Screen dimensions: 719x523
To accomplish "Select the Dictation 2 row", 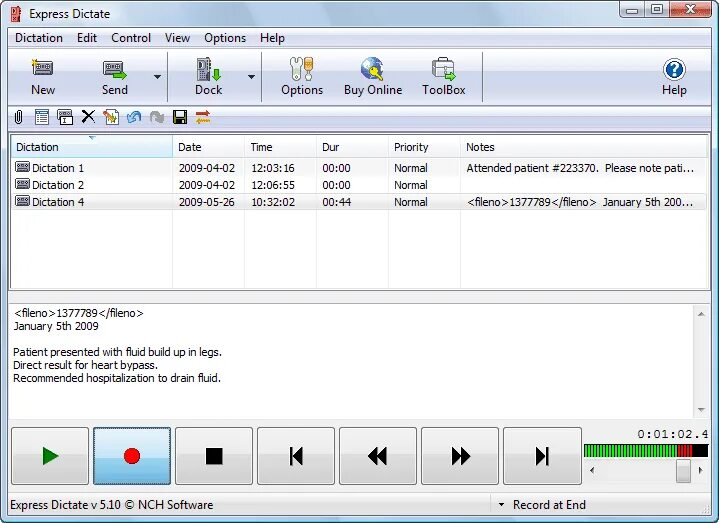I will 359,185.
